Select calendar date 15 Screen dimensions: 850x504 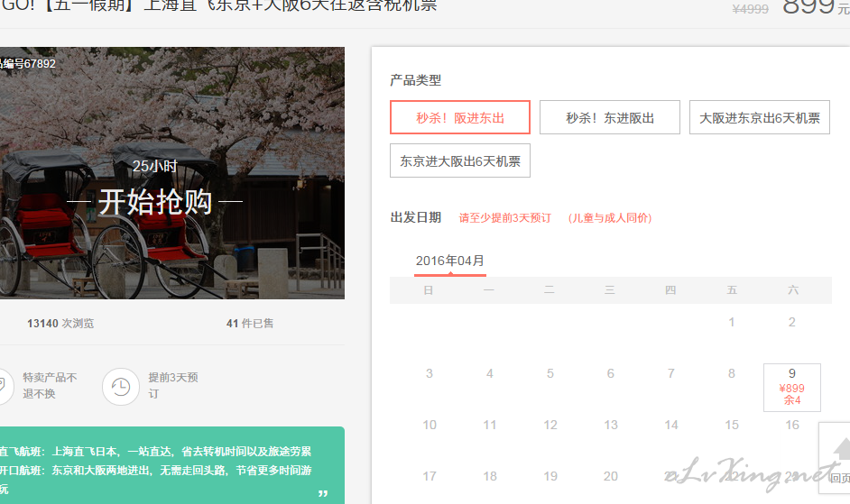coord(732,425)
